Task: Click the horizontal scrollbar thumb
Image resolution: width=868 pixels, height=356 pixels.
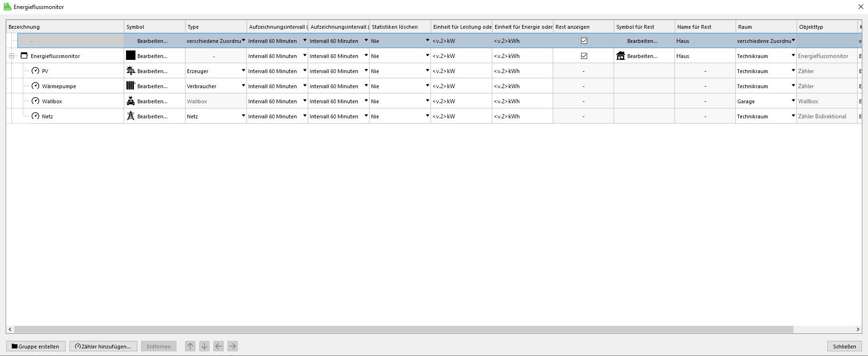Action: [404, 329]
